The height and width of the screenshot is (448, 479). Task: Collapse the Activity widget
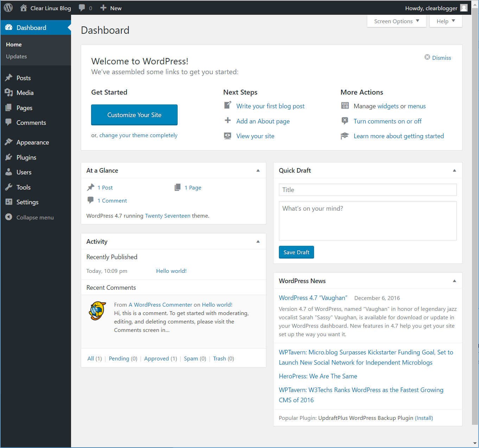click(x=258, y=242)
